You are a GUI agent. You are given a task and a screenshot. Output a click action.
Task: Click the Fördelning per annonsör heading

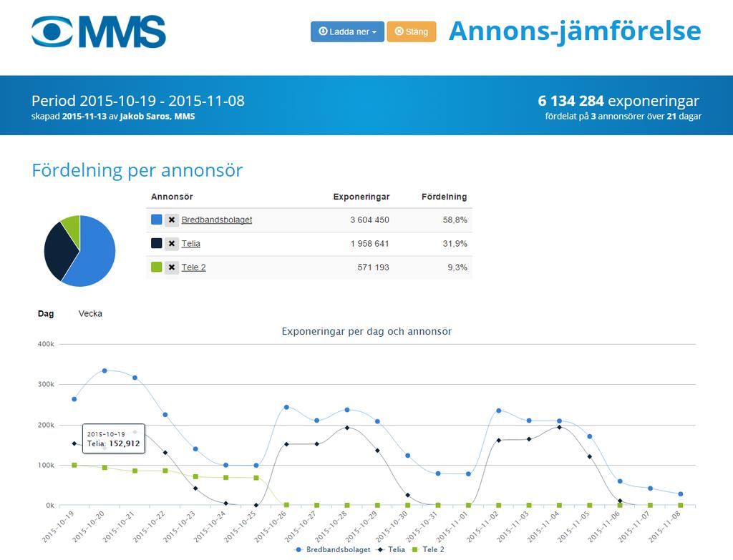(137, 170)
